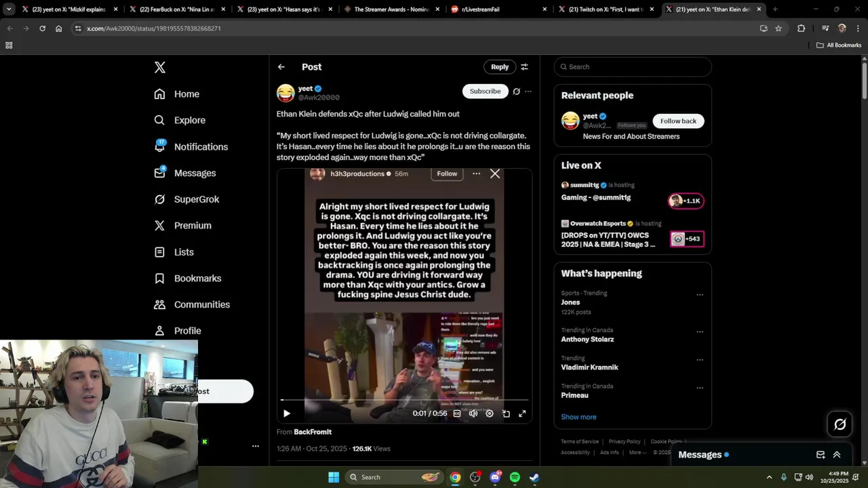Expand the video to fullscreen
The image size is (868, 488).
point(522,413)
